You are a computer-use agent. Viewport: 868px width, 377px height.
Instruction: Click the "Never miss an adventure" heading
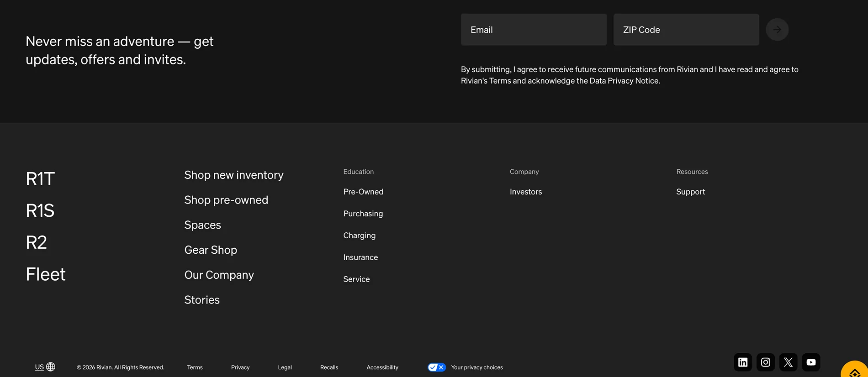pos(120,50)
